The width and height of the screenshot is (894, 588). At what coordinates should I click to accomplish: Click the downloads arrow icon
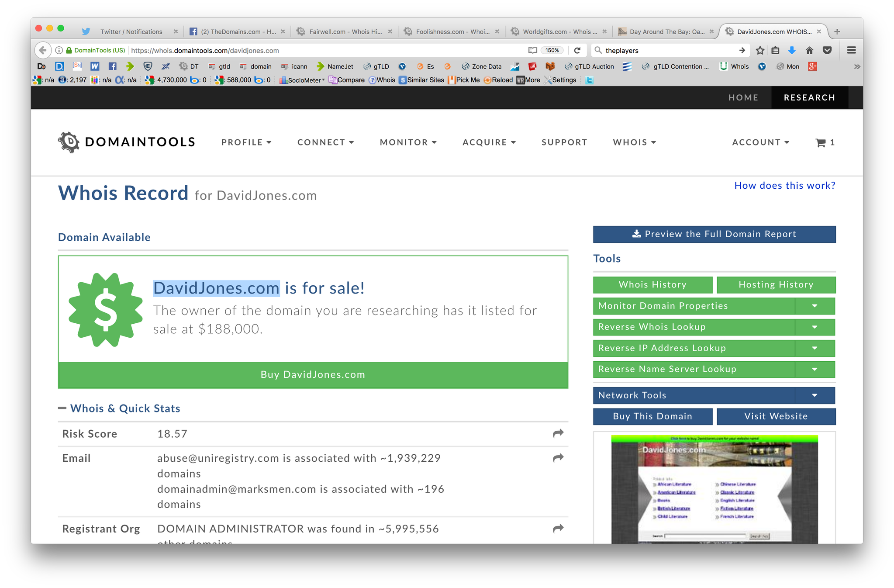tap(791, 50)
